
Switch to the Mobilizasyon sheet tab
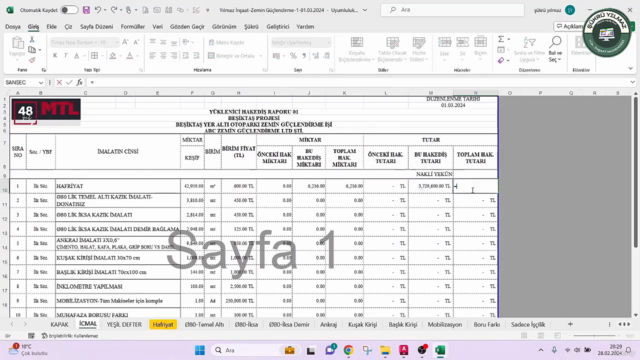[x=445, y=324]
